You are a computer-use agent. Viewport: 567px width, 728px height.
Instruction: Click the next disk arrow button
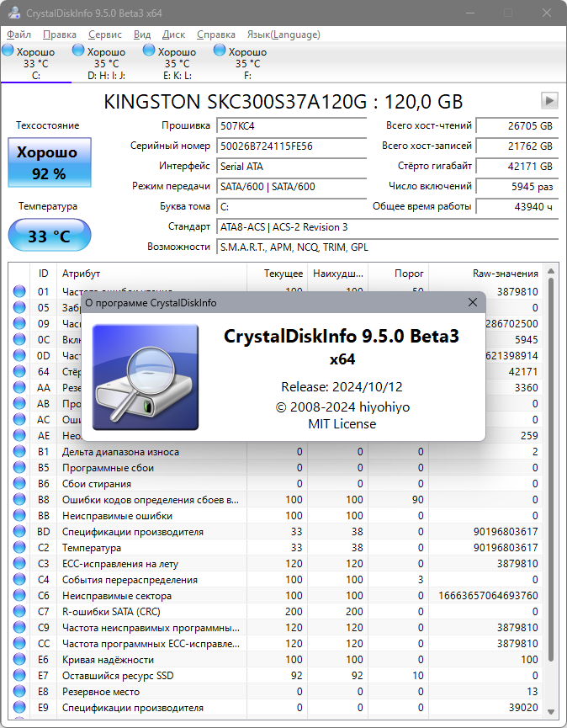pos(549,100)
